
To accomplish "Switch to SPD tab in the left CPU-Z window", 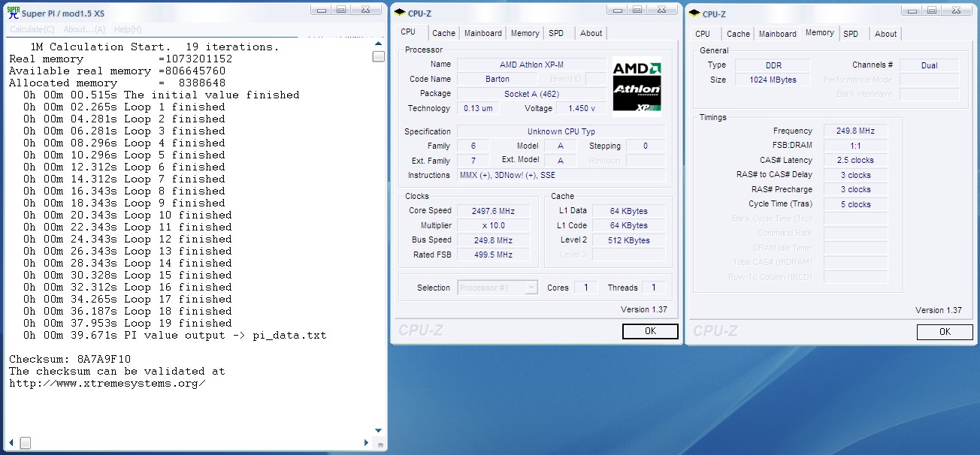I will [x=556, y=33].
